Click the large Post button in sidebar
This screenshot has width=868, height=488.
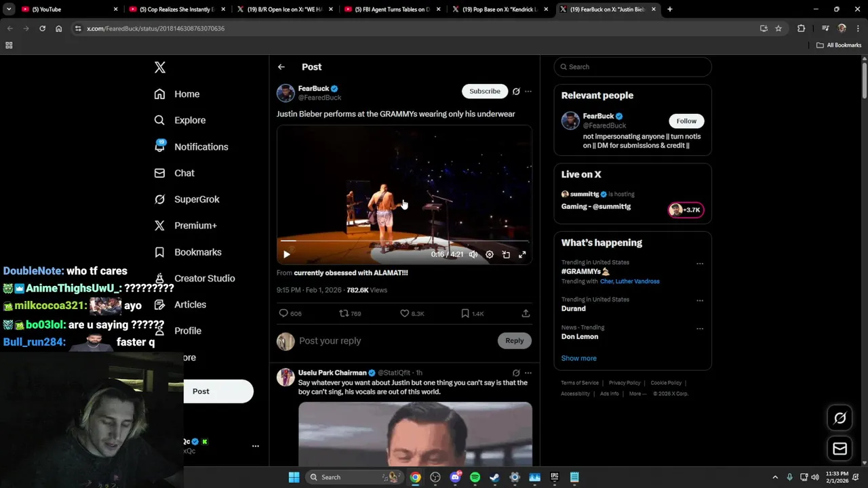click(x=218, y=391)
